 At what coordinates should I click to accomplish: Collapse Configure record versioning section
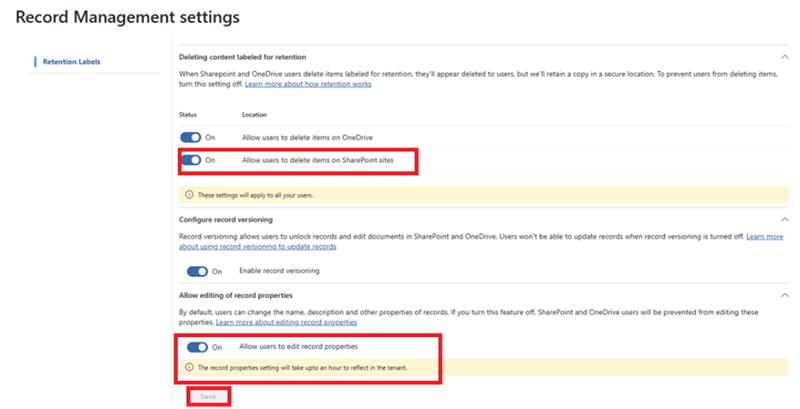tap(784, 219)
